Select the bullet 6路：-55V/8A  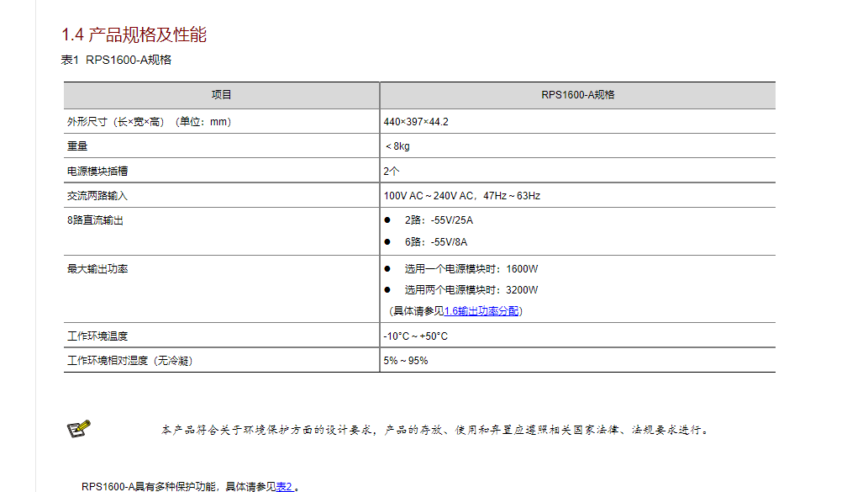point(435,241)
